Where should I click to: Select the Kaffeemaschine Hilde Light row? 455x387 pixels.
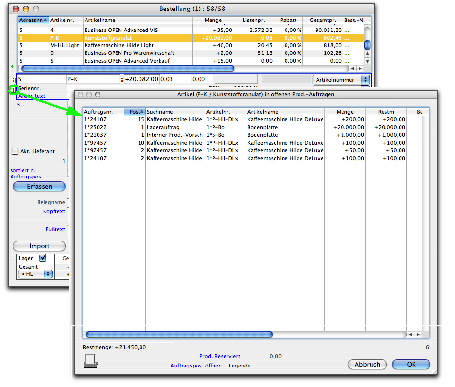(x=190, y=45)
